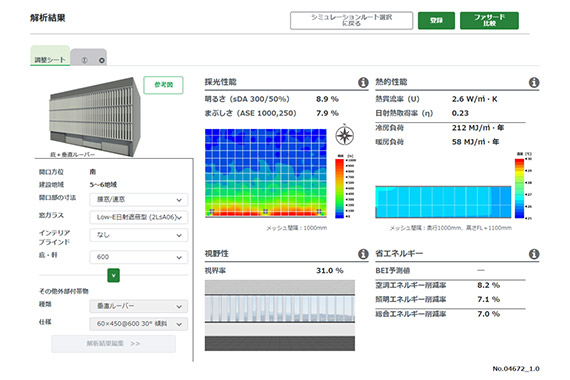
Task: Select the 種類 垂直ルーバー dropdown
Action: (139, 306)
